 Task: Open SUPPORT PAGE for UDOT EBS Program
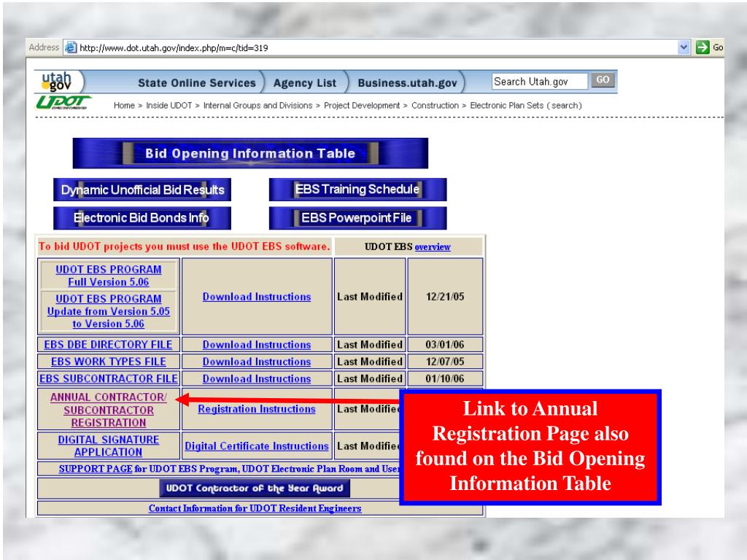96,469
